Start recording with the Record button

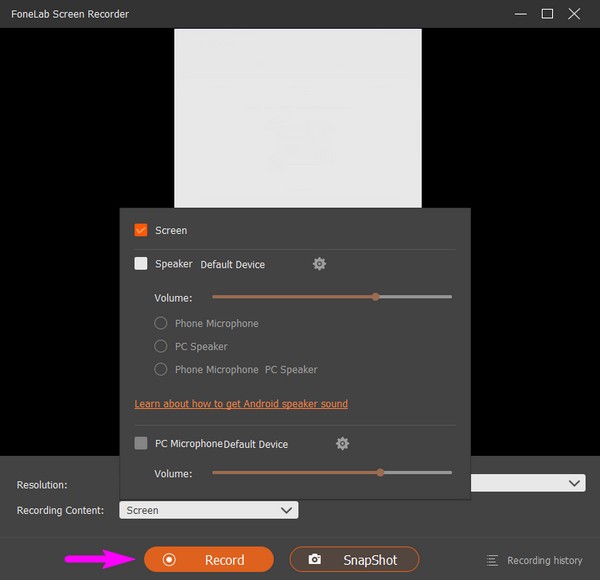[x=209, y=559]
